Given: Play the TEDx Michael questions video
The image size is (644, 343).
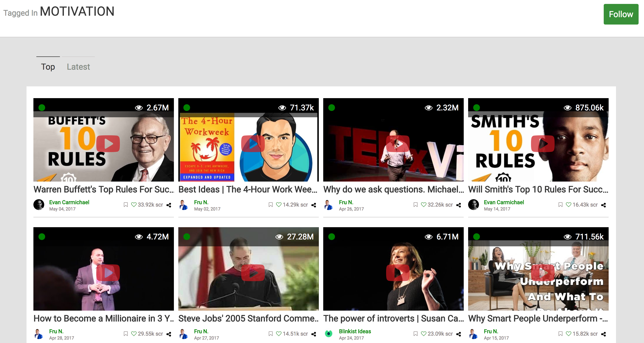Looking at the screenshot, I should coord(397,144).
